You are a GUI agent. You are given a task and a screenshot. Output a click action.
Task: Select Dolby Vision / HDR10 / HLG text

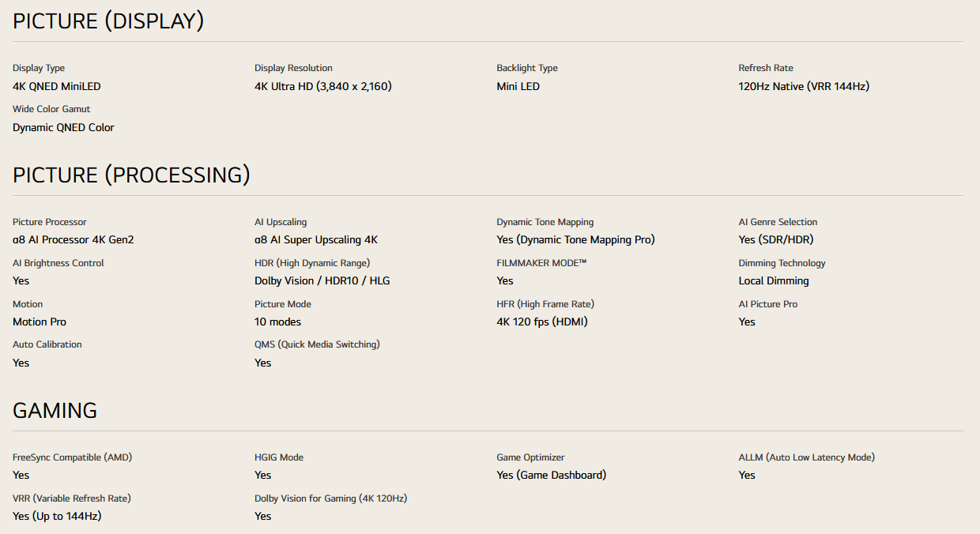(x=322, y=281)
